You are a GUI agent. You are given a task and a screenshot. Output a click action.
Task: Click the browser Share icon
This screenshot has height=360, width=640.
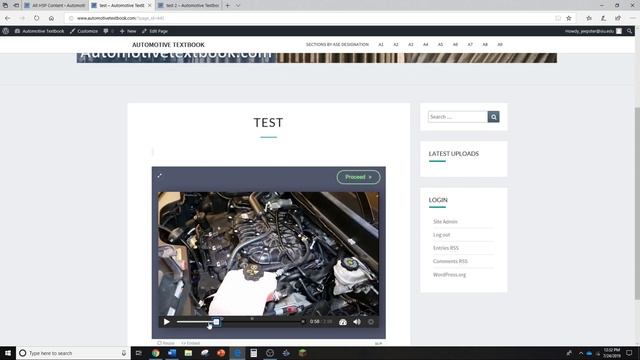click(x=618, y=18)
